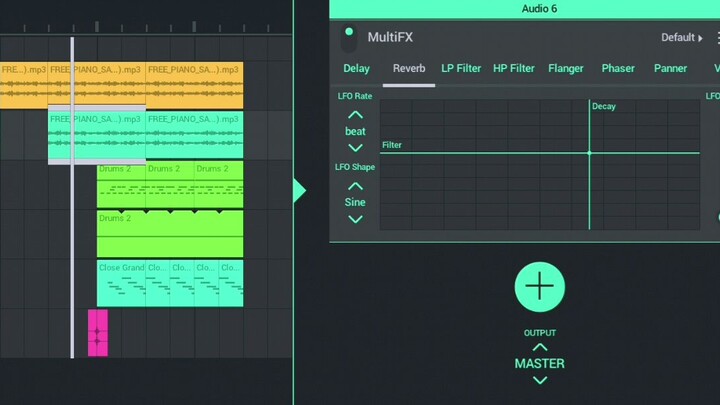Viewport: 720px width, 405px height.
Task: Select the Phaser tab
Action: tap(618, 69)
